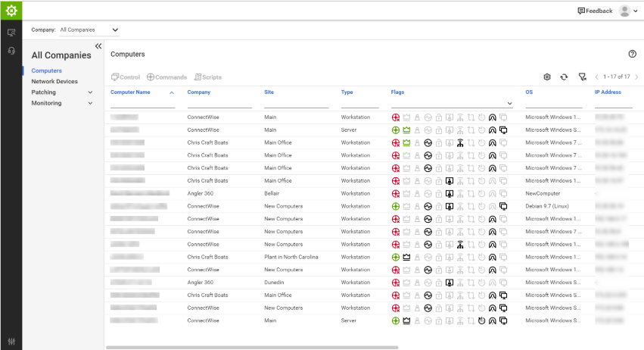Sort by Site column header
644x350 pixels.
coord(269,92)
